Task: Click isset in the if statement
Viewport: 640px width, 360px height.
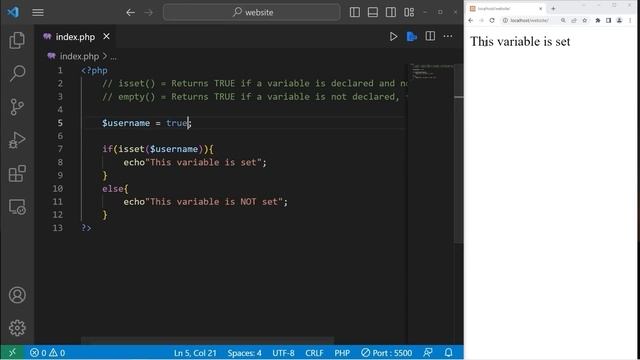Action: click(x=131, y=149)
